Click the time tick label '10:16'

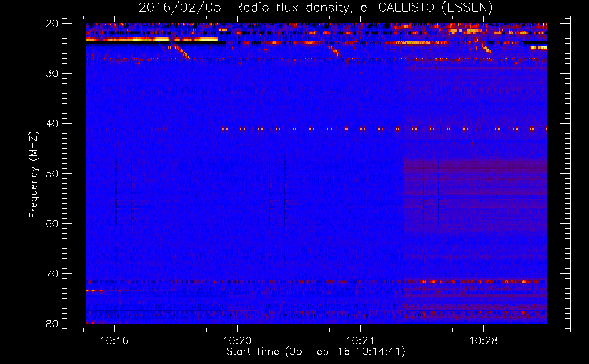tap(114, 341)
